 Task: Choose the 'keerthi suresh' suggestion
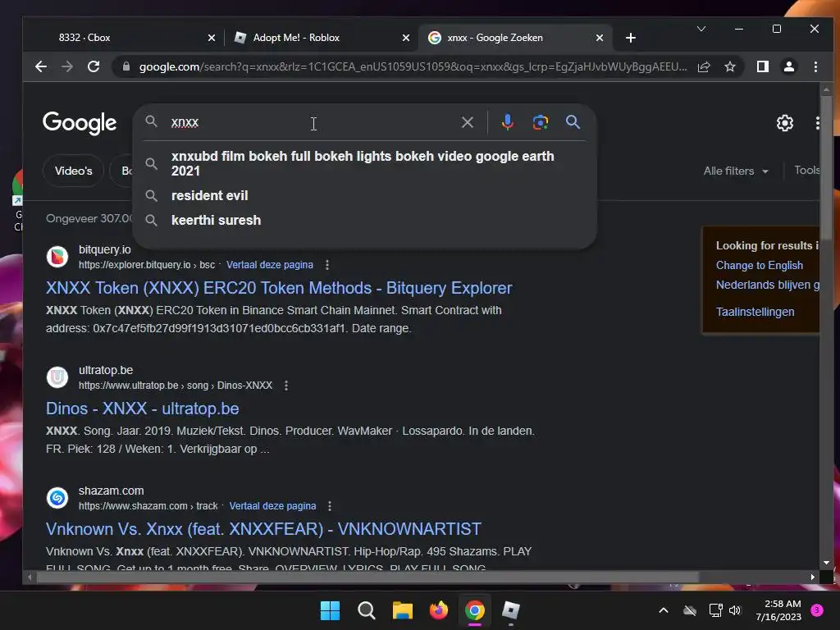tap(216, 220)
